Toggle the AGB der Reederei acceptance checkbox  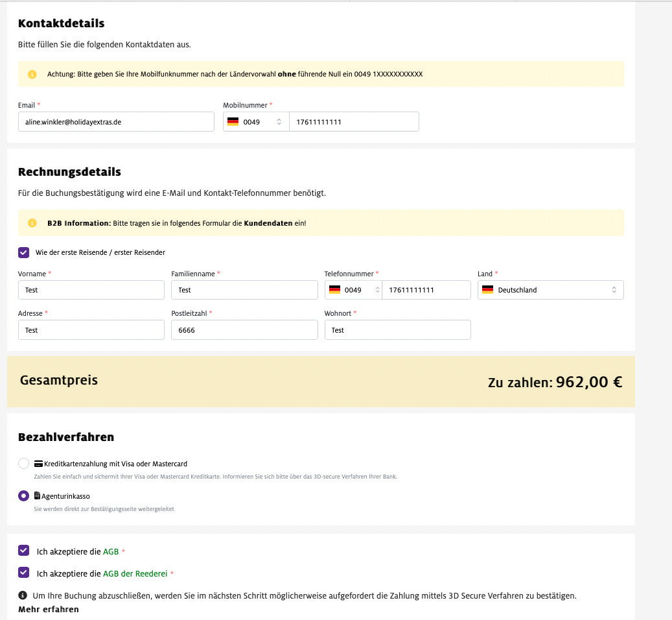click(24, 573)
